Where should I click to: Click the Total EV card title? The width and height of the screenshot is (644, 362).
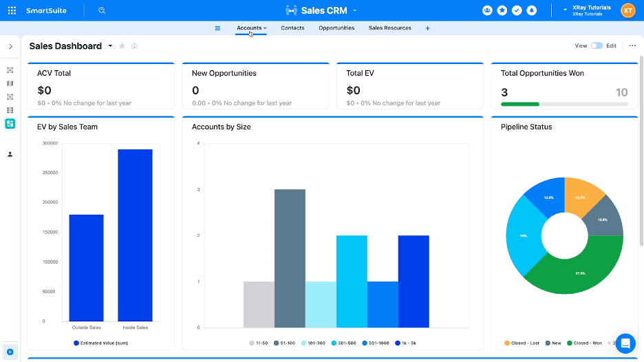(360, 73)
